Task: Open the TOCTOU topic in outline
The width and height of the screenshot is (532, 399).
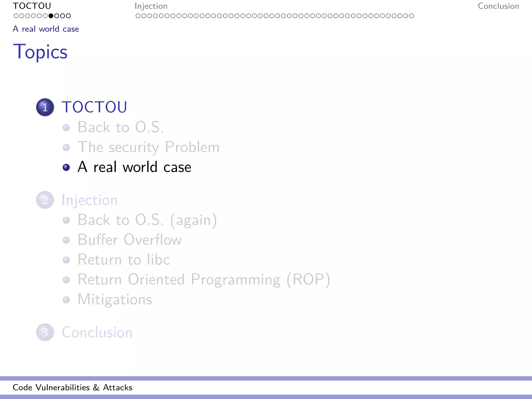Action: (94, 107)
